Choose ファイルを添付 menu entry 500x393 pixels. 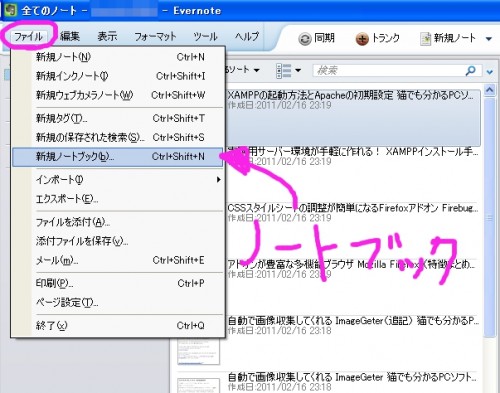[x=118, y=222]
